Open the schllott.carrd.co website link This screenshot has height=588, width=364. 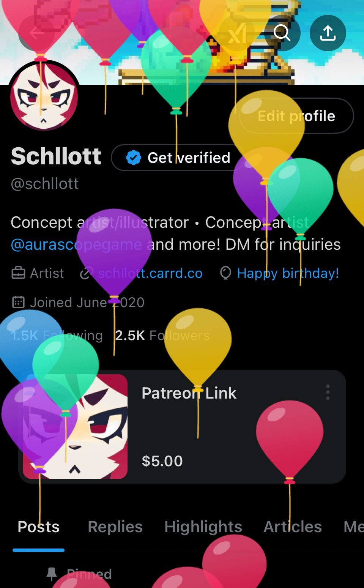tap(150, 273)
